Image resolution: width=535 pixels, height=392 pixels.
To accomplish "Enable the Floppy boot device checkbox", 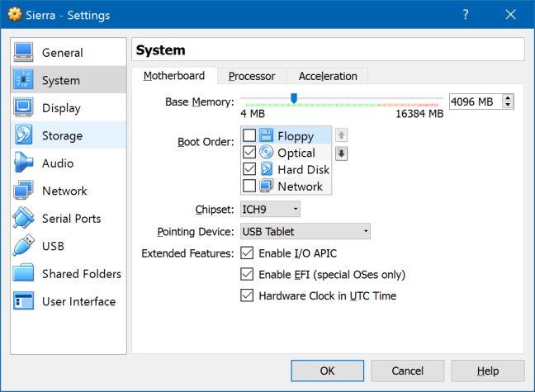I will click(249, 135).
